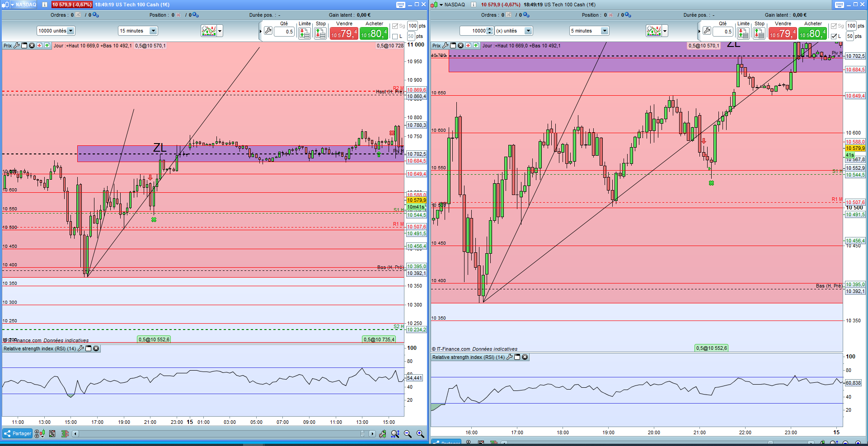Uncheck L checkbox in right trading panel
The image size is (868, 446).
click(834, 37)
